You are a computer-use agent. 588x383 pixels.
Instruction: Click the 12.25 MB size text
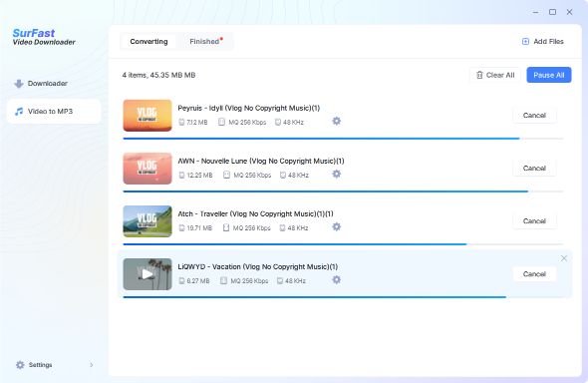(x=199, y=176)
